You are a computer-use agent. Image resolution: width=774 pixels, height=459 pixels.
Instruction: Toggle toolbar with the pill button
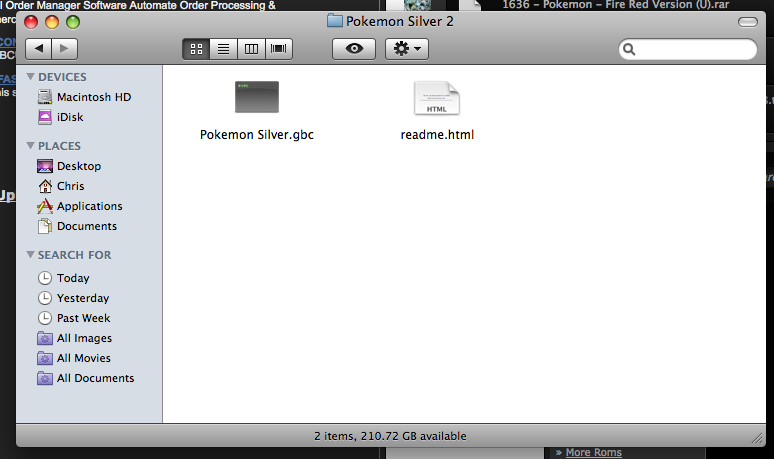pyautogui.click(x=748, y=22)
